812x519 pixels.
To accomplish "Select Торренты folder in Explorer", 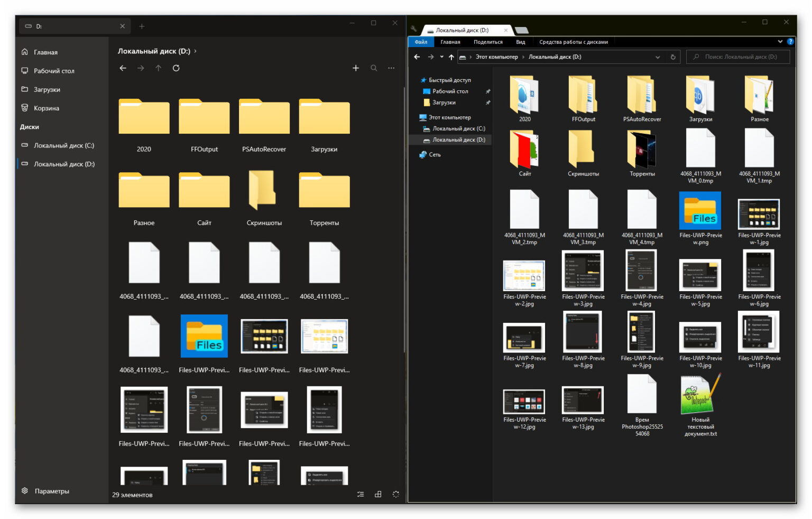I will (642, 153).
